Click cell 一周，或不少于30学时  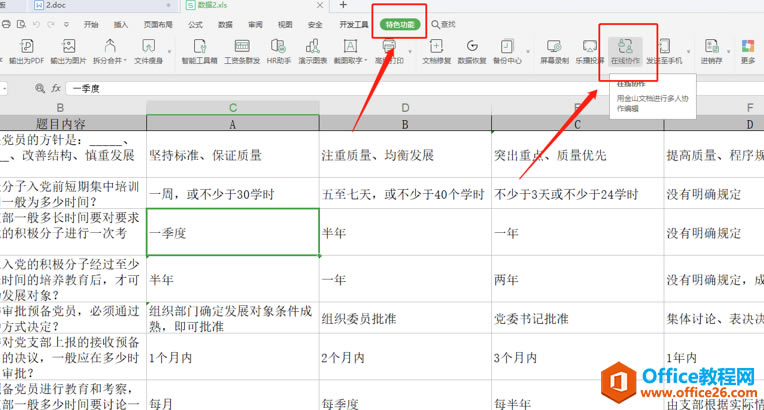click(x=233, y=194)
